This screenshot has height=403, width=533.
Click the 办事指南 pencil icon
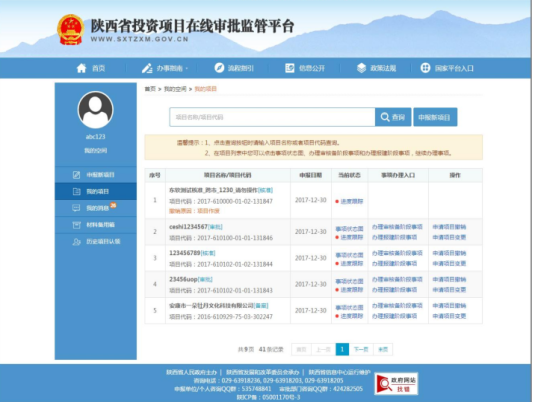click(x=147, y=68)
